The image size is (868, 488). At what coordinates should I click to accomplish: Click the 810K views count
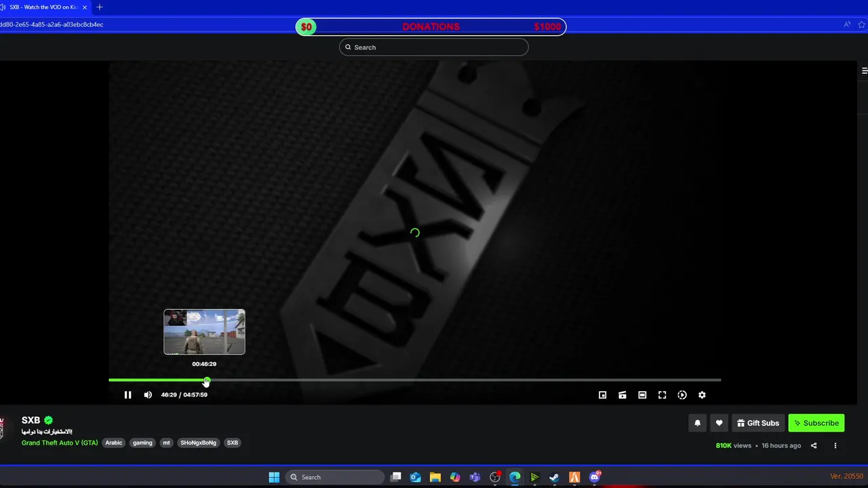(x=734, y=445)
